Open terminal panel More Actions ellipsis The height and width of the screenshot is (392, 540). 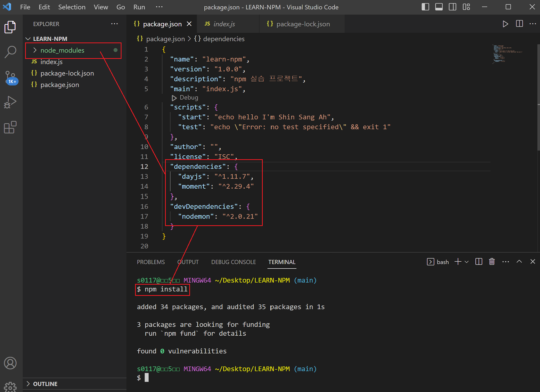pos(506,262)
